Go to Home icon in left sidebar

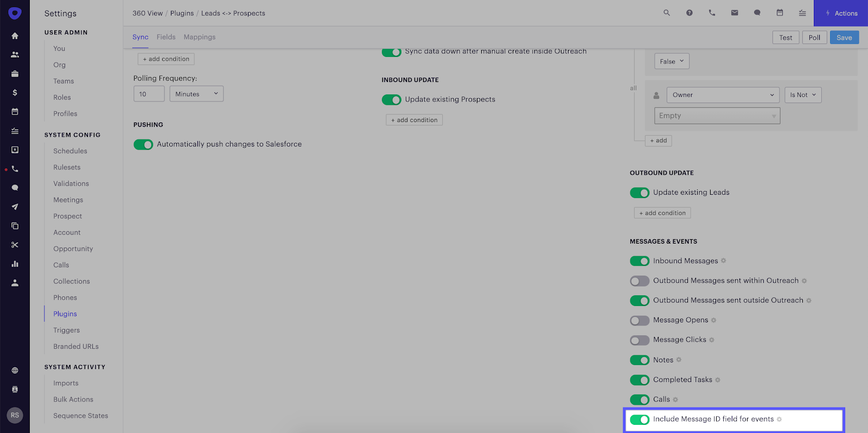(15, 36)
